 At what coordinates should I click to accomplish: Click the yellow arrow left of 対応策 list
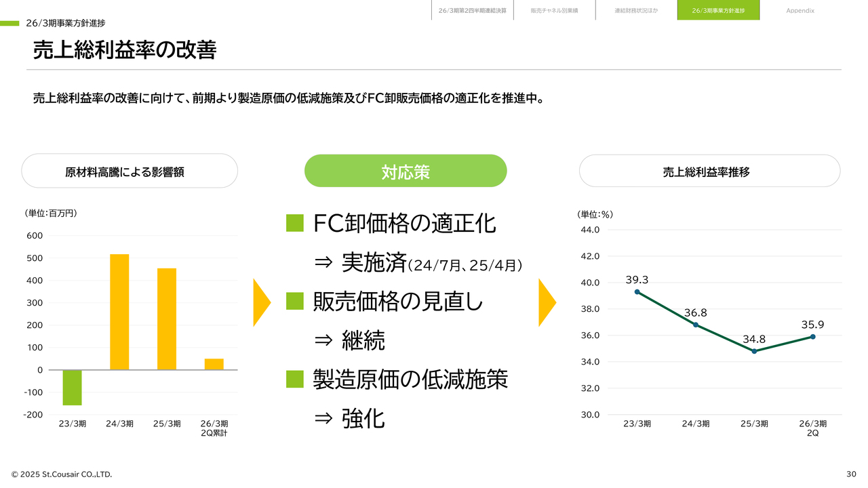262,302
